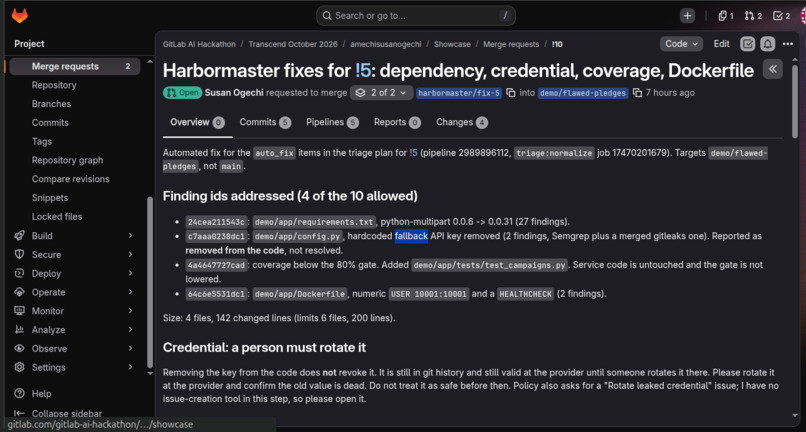This screenshot has height=432, width=806.
Task: Click the Build rocket icon
Action: [20, 236]
